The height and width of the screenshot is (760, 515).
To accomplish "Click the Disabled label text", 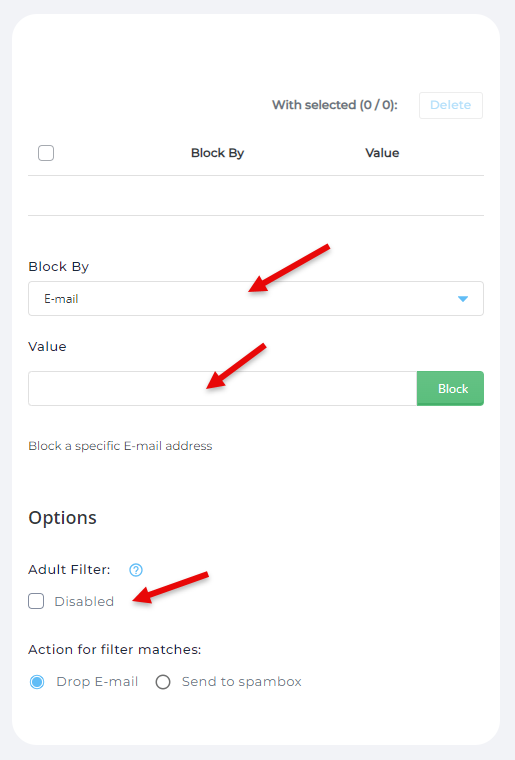I will pyautogui.click(x=84, y=602).
